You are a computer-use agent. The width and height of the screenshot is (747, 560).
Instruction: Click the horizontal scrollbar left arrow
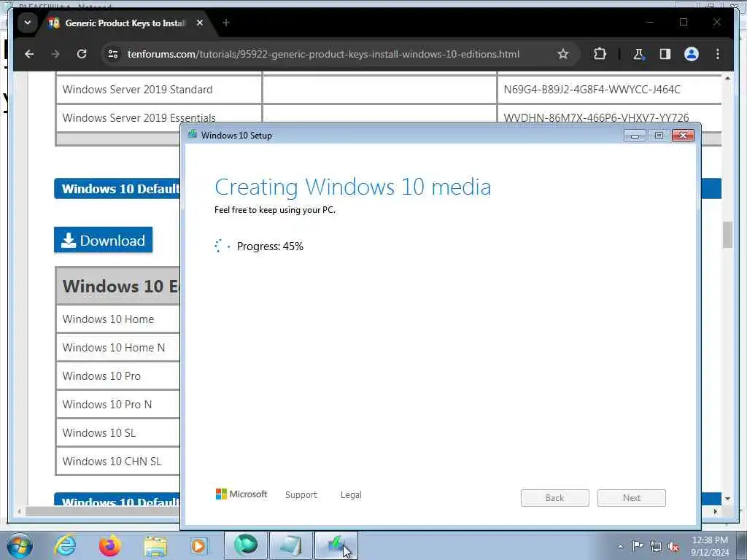[x=19, y=511]
